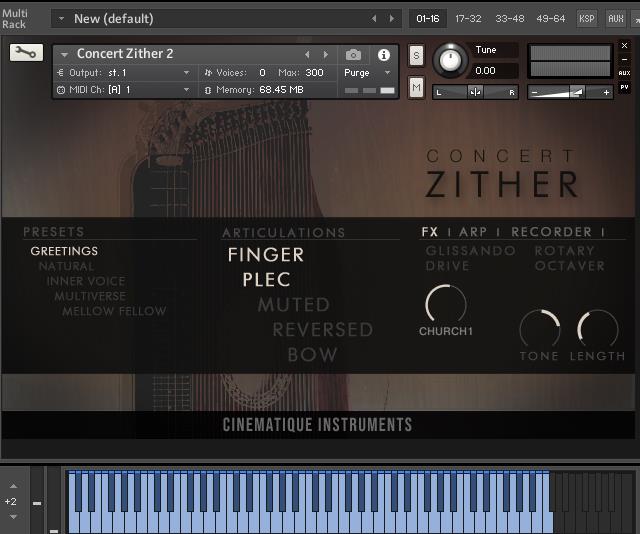Screen dimensions: 640x534
Task: Click the KSP button in the rack header
Action: 587,18
